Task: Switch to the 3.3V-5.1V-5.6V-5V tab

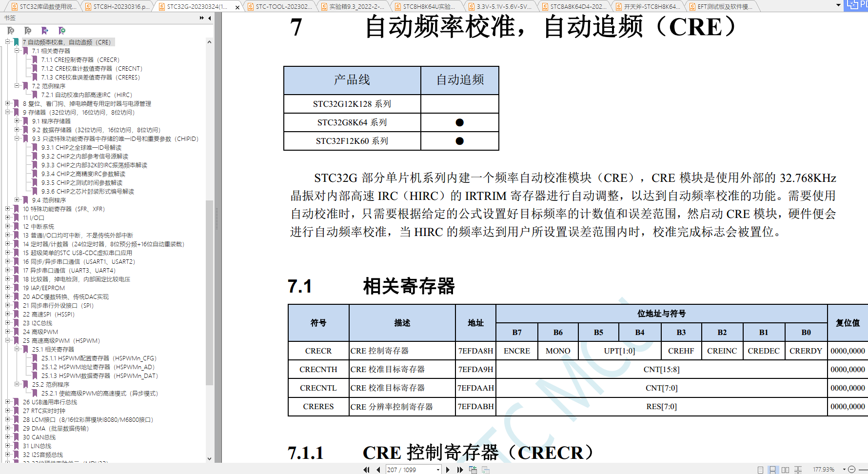Action: click(x=500, y=6)
